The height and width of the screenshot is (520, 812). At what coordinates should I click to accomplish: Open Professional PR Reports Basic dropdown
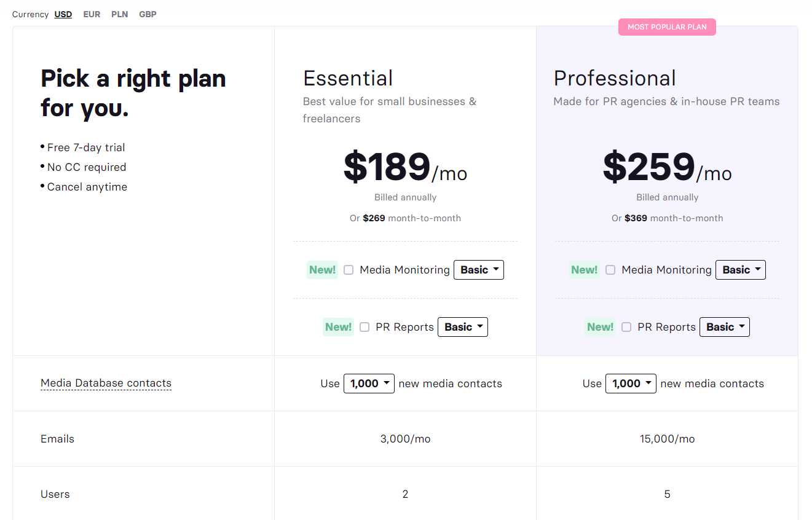pos(725,327)
